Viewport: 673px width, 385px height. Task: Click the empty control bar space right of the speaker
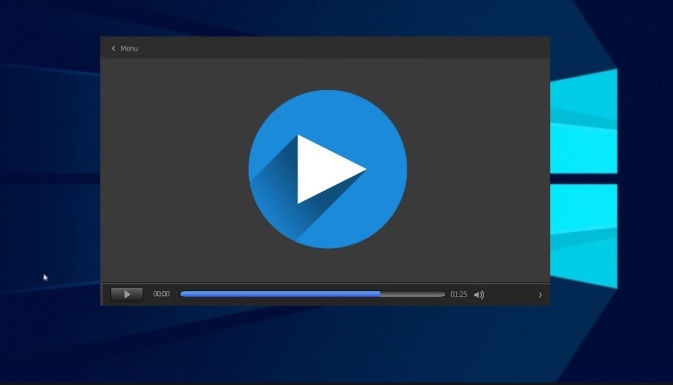coord(511,295)
